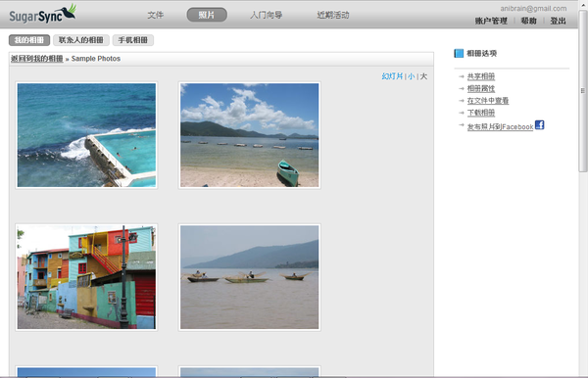Select the 照片 tab

pyautogui.click(x=207, y=15)
